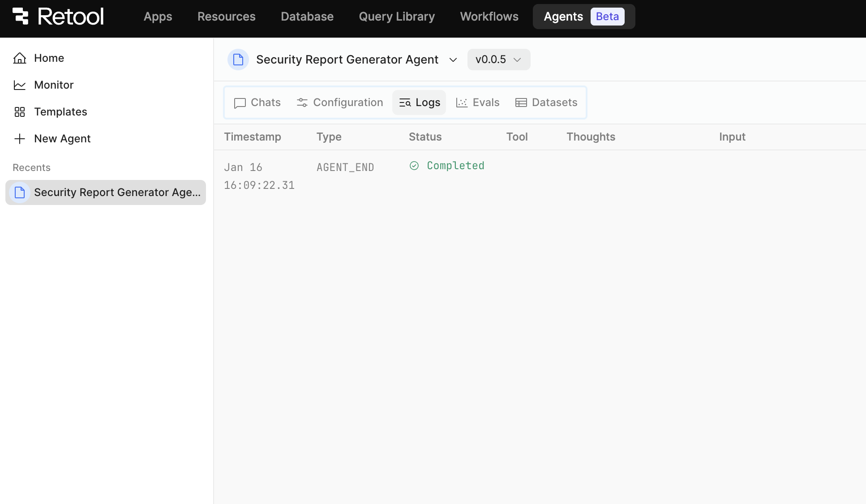Click the Monitor chart icon
The width and height of the screenshot is (866, 504).
[x=20, y=85]
